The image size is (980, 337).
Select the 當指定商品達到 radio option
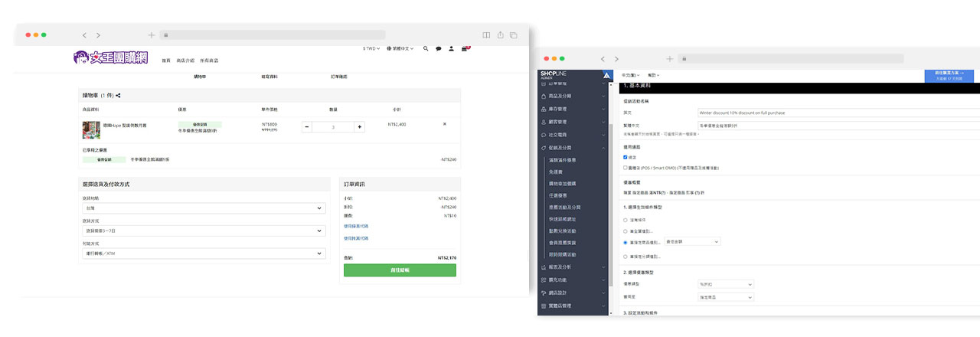626,241
